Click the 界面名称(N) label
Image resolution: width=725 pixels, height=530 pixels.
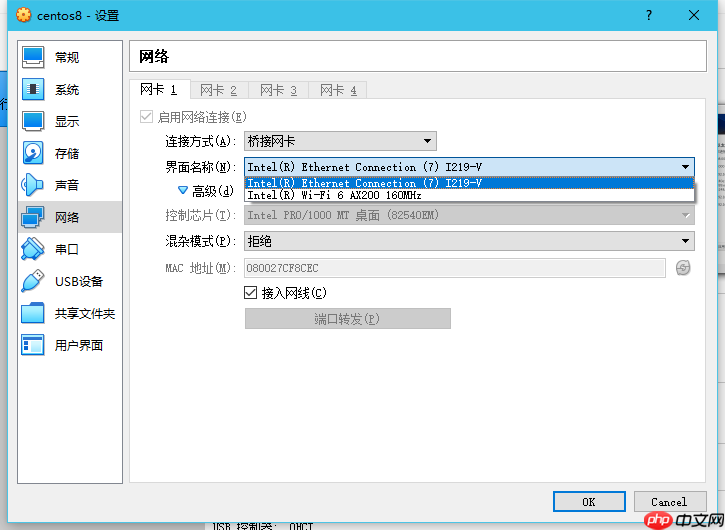coord(201,166)
